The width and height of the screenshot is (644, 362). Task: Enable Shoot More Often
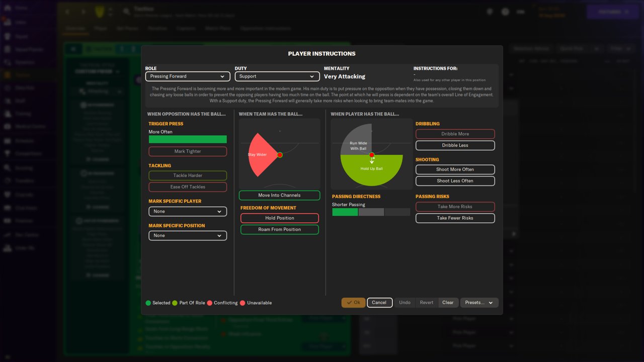tap(455, 169)
